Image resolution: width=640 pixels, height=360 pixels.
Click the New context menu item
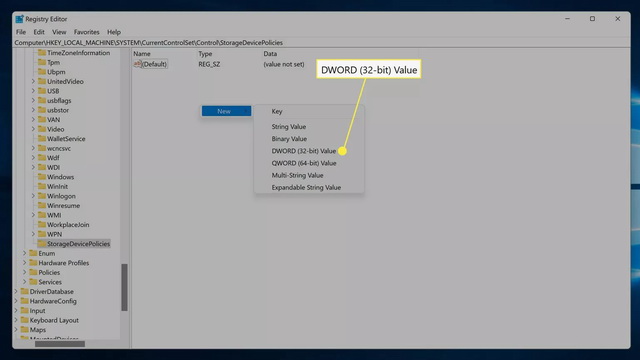[227, 111]
